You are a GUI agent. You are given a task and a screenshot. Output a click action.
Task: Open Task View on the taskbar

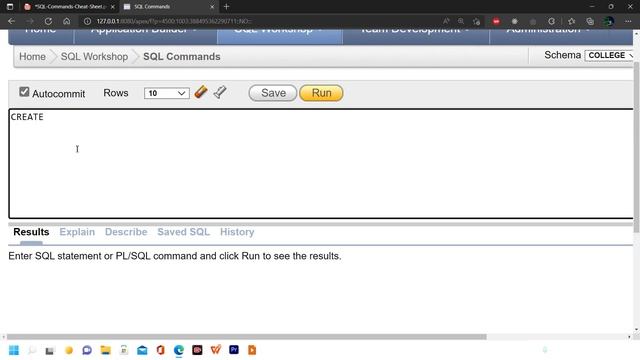(50, 350)
